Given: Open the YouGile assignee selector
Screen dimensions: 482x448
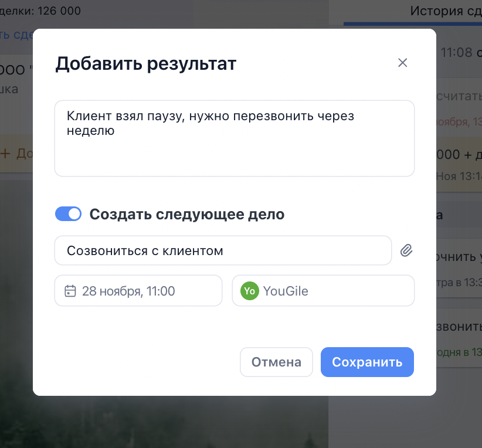Looking at the screenshot, I should pos(323,291).
